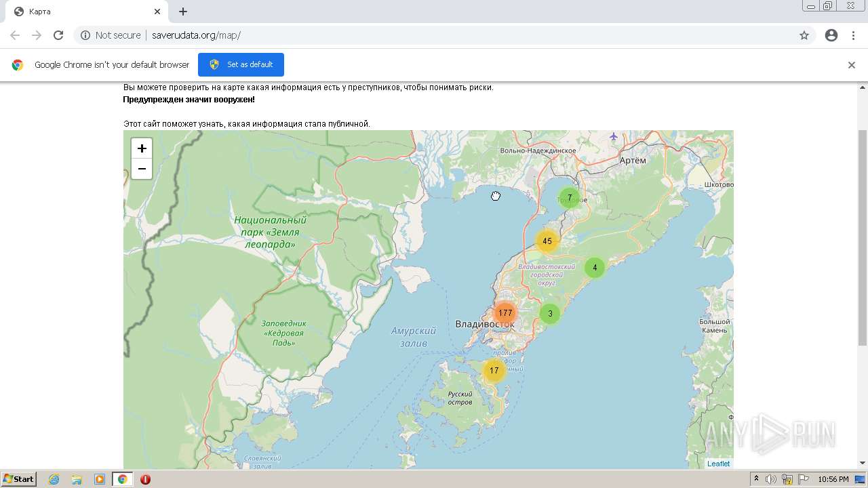The width and height of the screenshot is (868, 488).
Task: Click Set as default button
Action: [241, 64]
